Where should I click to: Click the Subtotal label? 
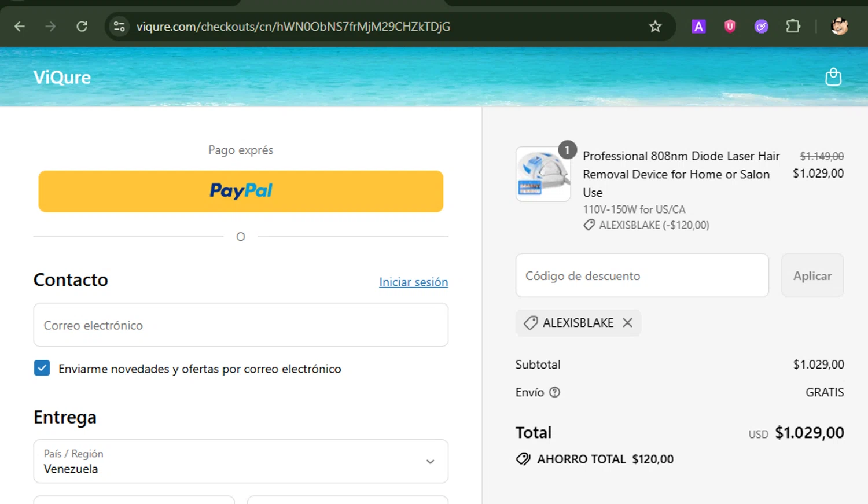point(538,365)
